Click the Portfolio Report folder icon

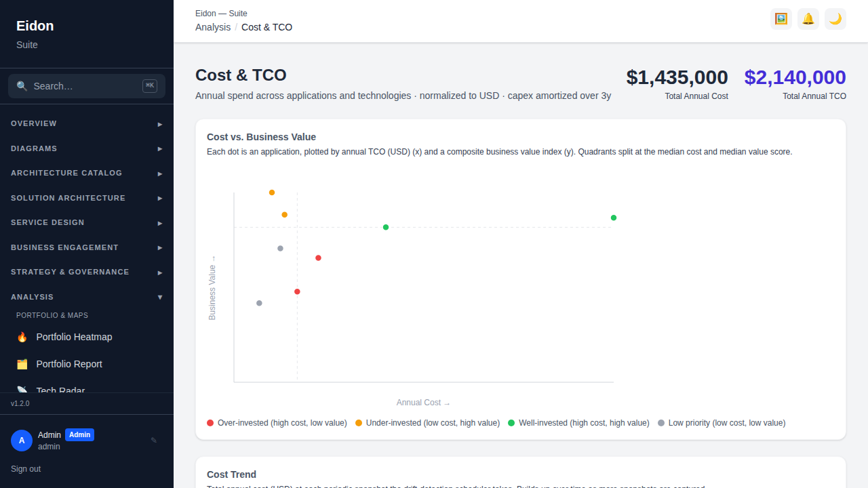pos(22,364)
